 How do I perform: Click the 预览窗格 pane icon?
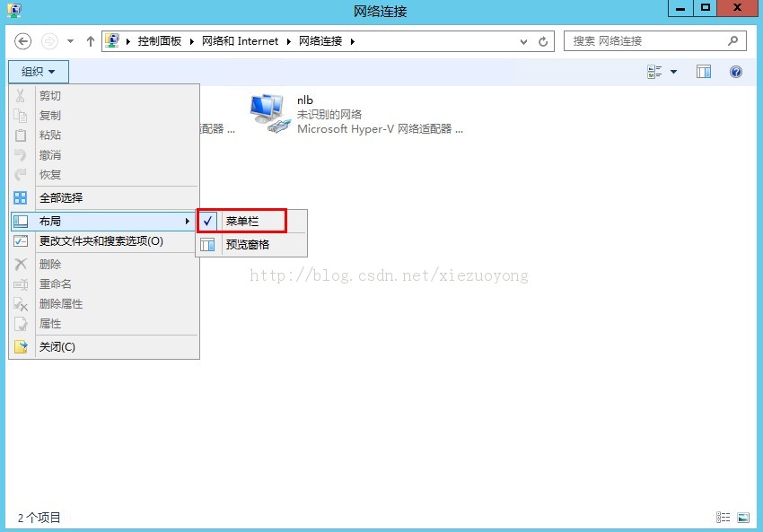click(x=207, y=245)
